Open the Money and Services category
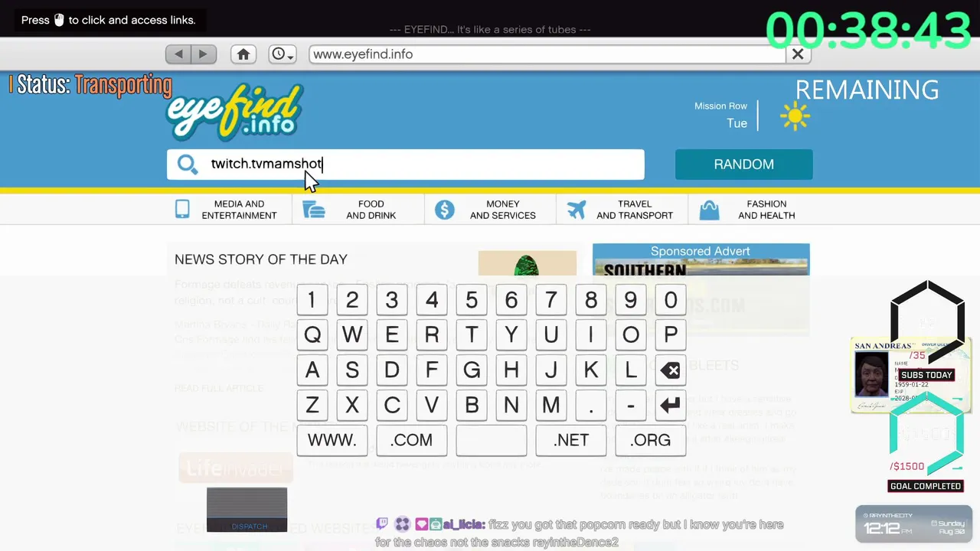Viewport: 980px width, 551px height. [x=490, y=209]
